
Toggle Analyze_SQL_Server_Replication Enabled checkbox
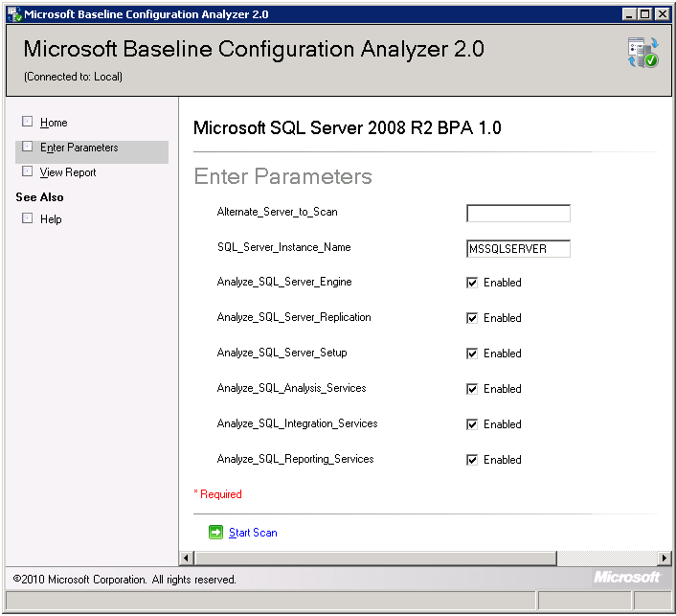pyautogui.click(x=472, y=318)
